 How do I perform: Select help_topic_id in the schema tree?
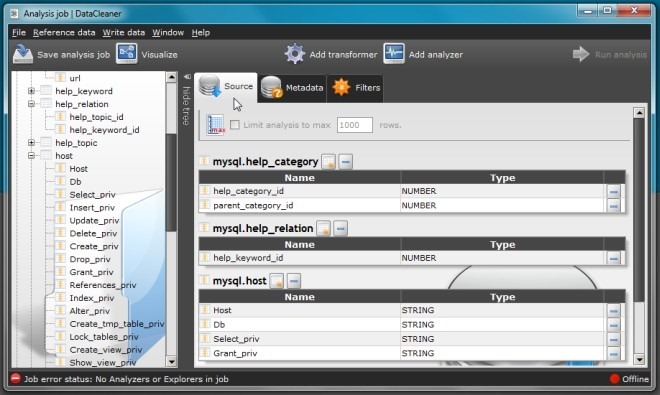point(96,117)
